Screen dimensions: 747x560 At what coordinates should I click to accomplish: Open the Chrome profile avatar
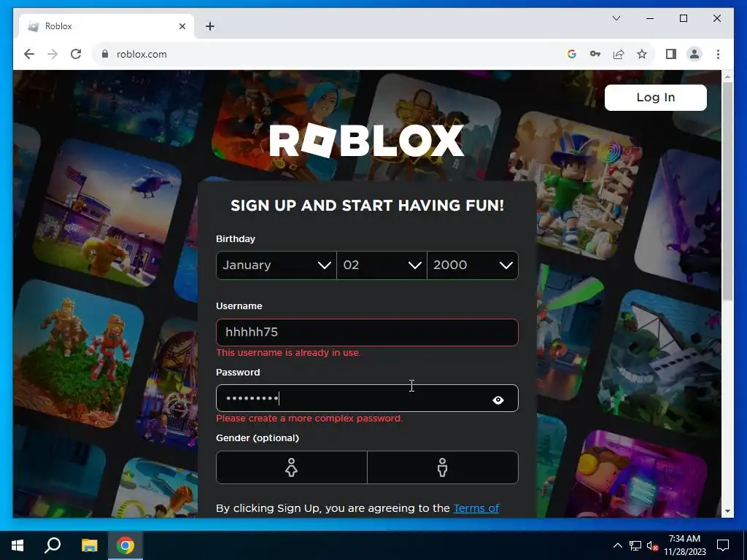(694, 54)
